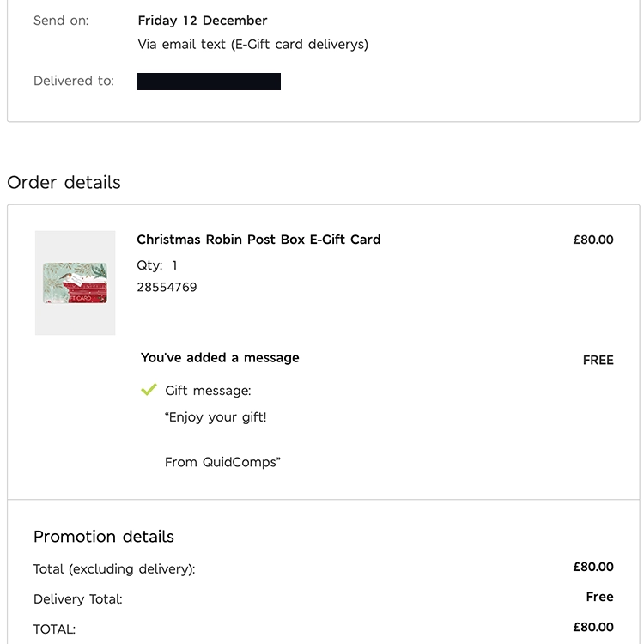Click the "Via email text" delivery method line

pos(252,44)
